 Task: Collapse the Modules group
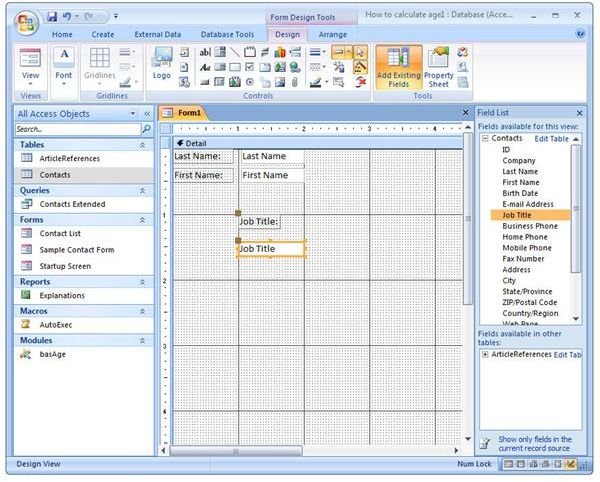click(142, 340)
